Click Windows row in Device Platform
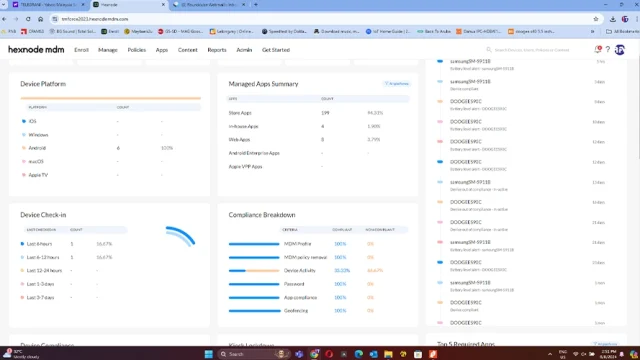The width and height of the screenshot is (640, 360). [x=111, y=135]
